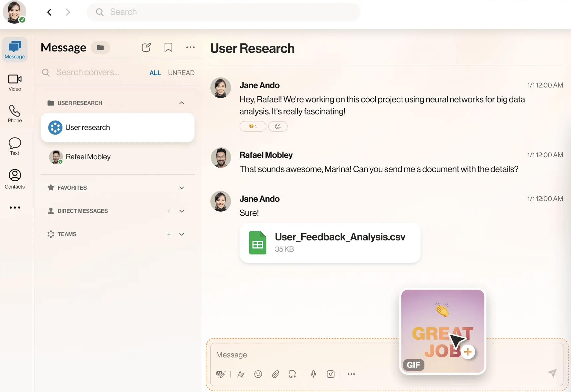Open the emoji picker in message toolbar
Image resolution: width=571 pixels, height=392 pixels.
(258, 374)
